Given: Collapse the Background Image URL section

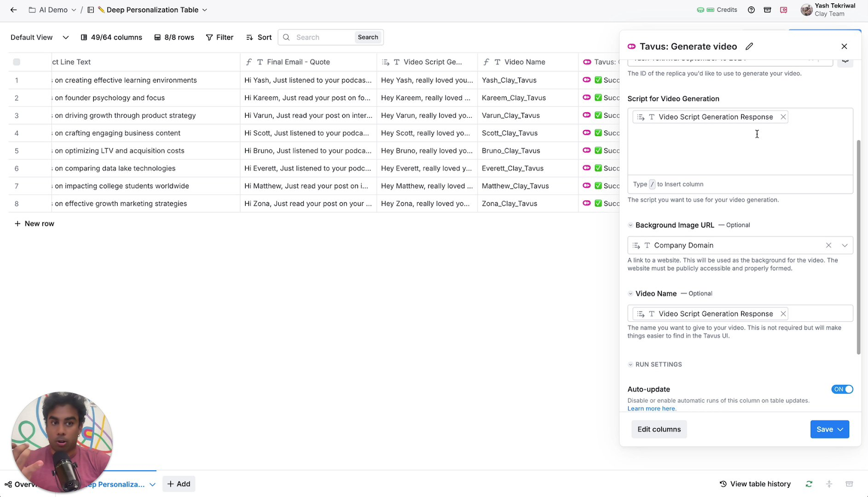Looking at the screenshot, I should click(630, 225).
